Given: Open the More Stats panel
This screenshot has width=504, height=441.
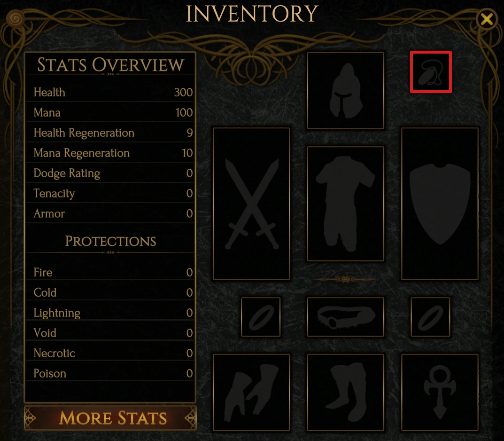Looking at the screenshot, I should point(110,418).
